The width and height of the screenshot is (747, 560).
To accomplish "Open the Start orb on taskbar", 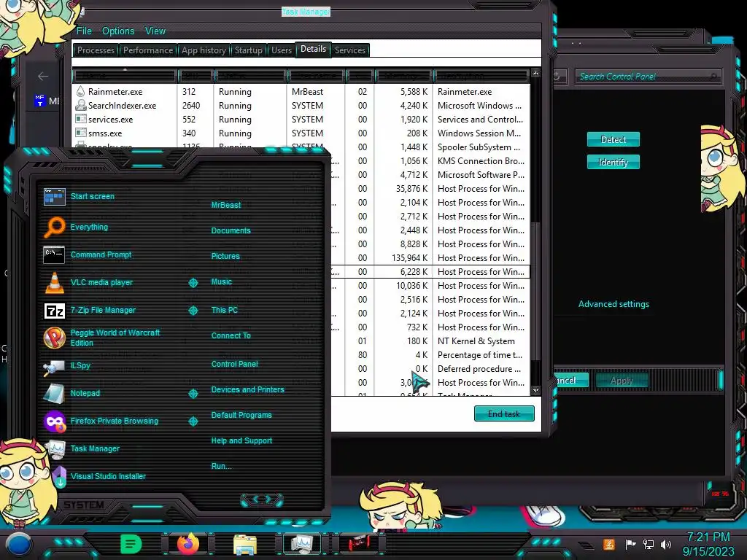I will 20,544.
